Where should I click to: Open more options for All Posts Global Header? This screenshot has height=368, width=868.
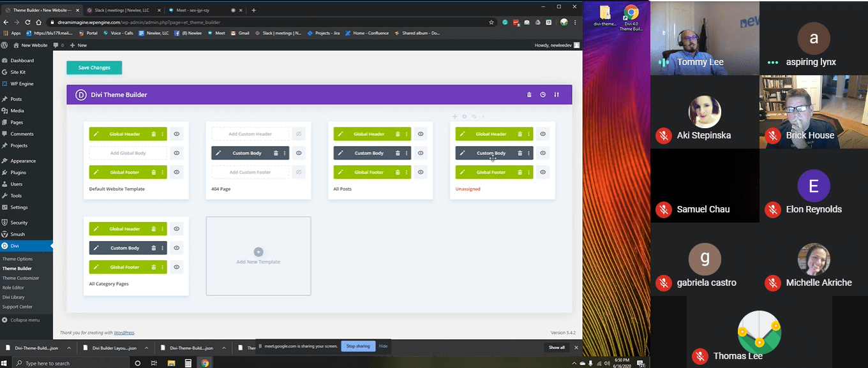(406, 134)
